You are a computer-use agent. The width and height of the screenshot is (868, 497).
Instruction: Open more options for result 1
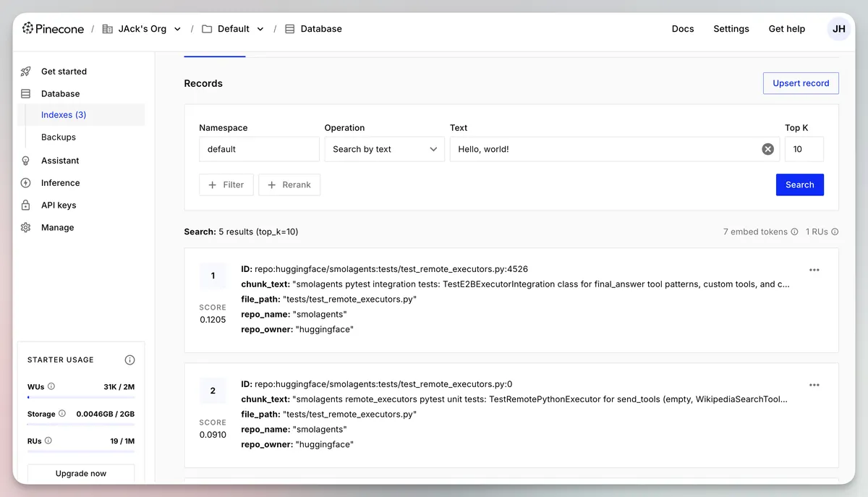pyautogui.click(x=814, y=270)
